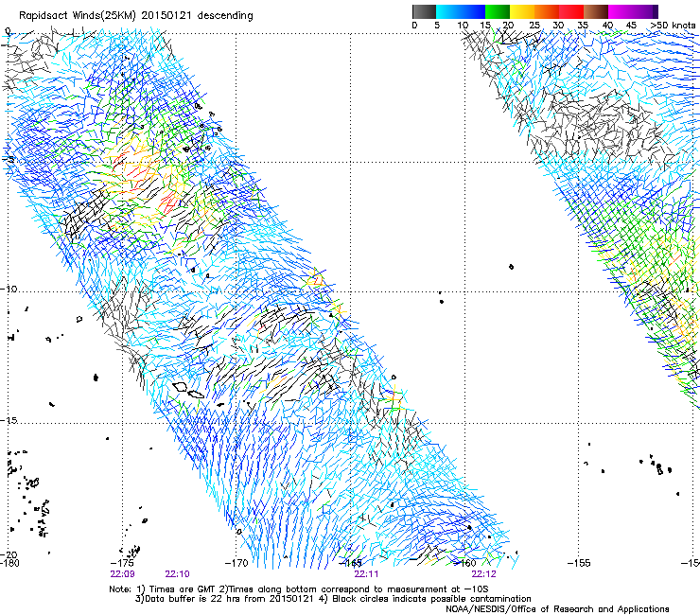Click the green segment of the color bar
This screenshot has width=700, height=615.
498,11
